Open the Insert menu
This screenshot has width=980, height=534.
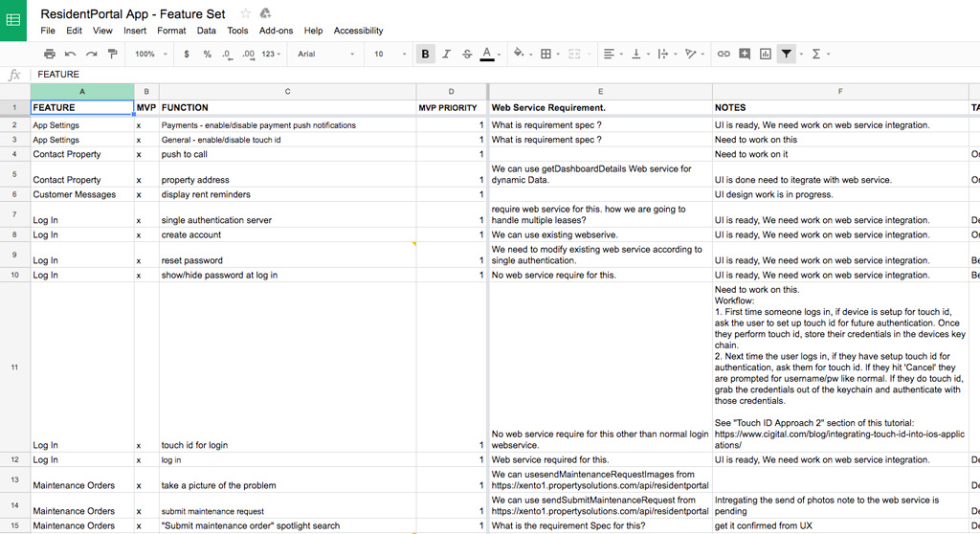pyautogui.click(x=134, y=31)
